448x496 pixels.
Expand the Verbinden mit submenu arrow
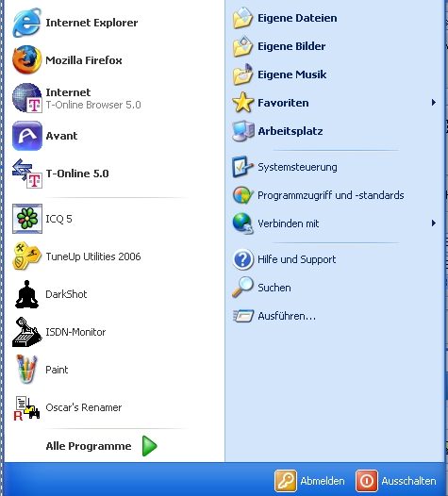click(434, 223)
